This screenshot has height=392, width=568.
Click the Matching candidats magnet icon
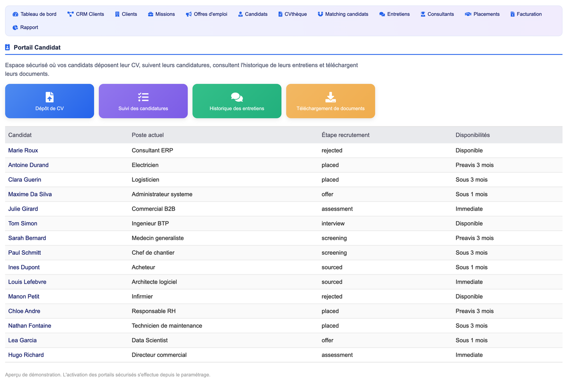[320, 14]
